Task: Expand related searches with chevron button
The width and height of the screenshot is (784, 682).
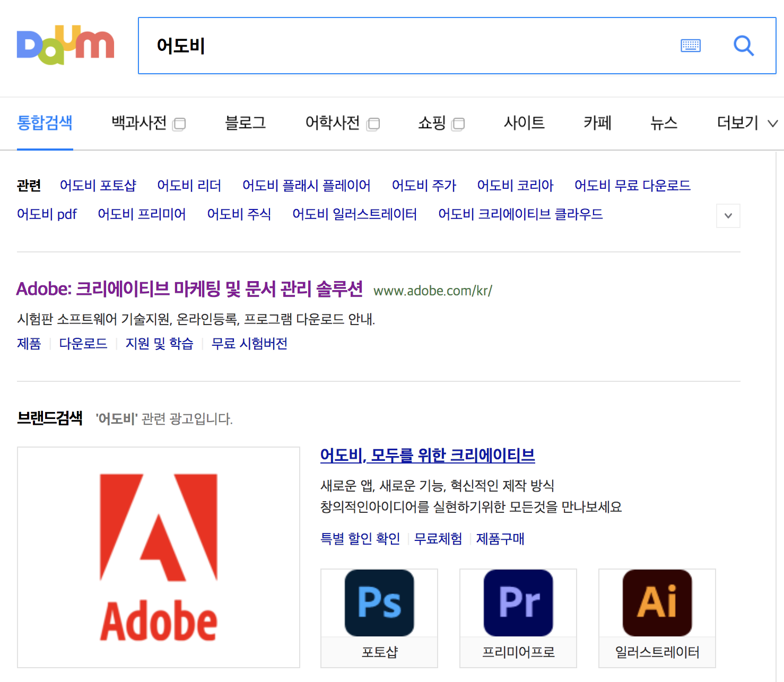Action: pyautogui.click(x=728, y=216)
